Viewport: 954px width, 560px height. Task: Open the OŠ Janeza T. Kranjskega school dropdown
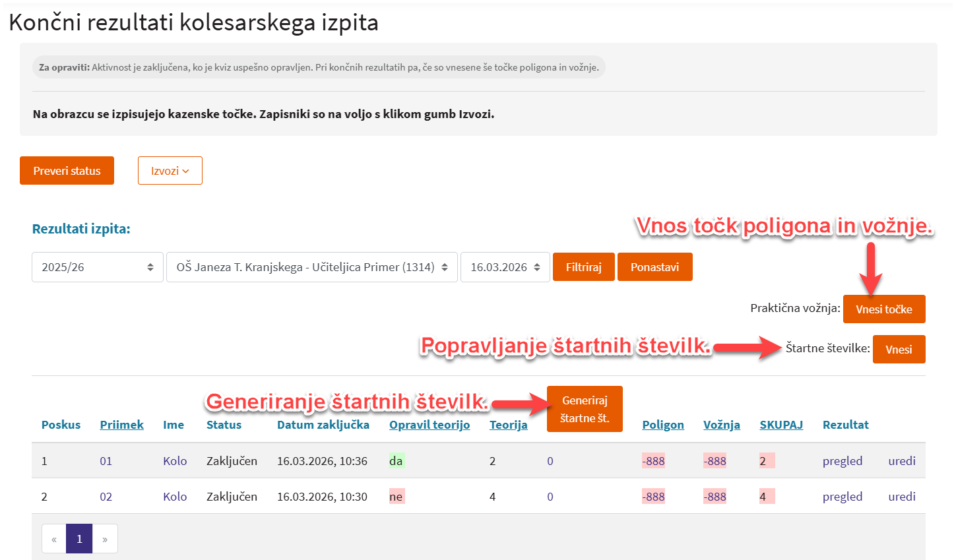pos(311,267)
